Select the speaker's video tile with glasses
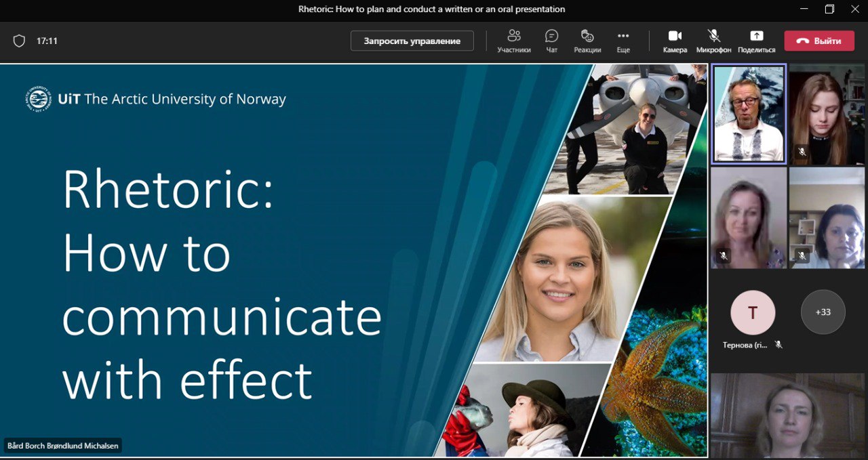This screenshot has width=868, height=460. pyautogui.click(x=749, y=114)
